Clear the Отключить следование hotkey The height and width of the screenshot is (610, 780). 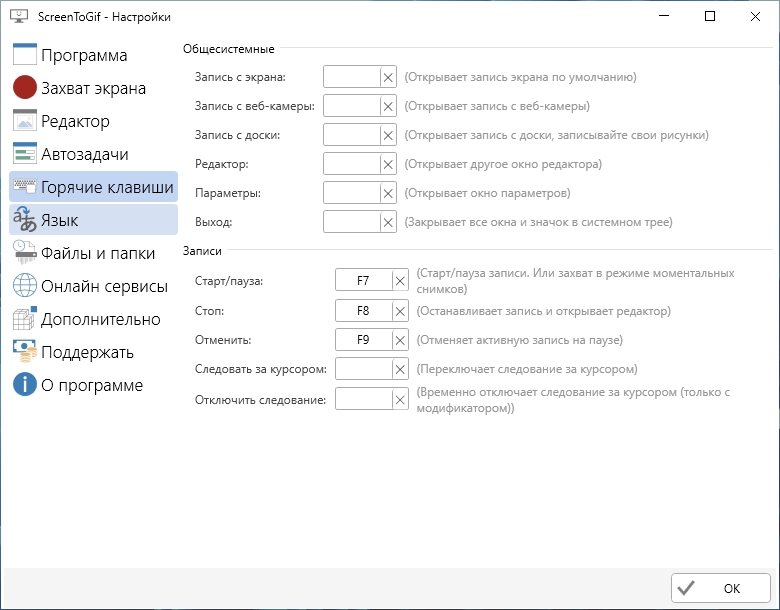400,399
